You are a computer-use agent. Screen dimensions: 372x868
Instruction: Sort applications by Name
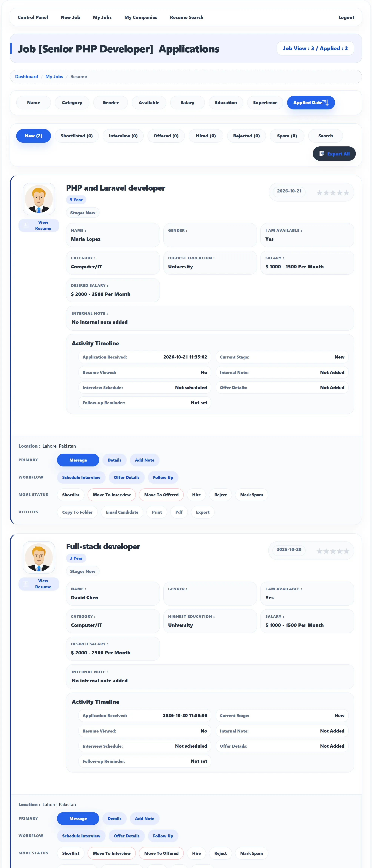[x=34, y=102]
